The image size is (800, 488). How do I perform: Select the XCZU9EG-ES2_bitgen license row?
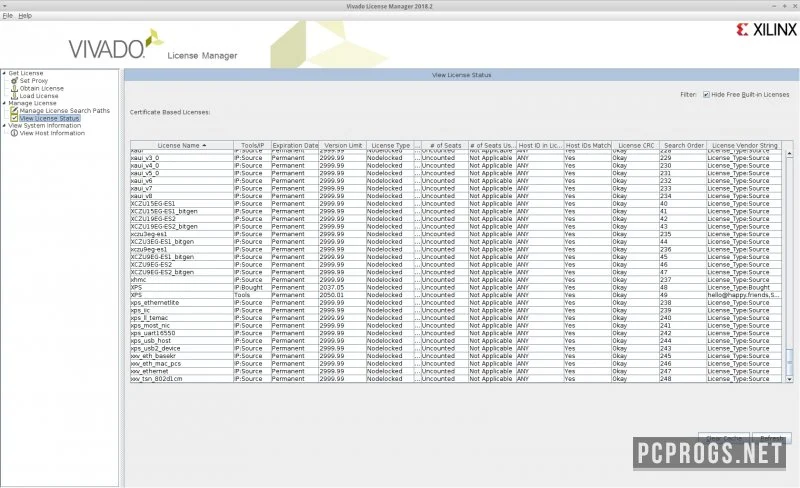pyautogui.click(x=456, y=273)
